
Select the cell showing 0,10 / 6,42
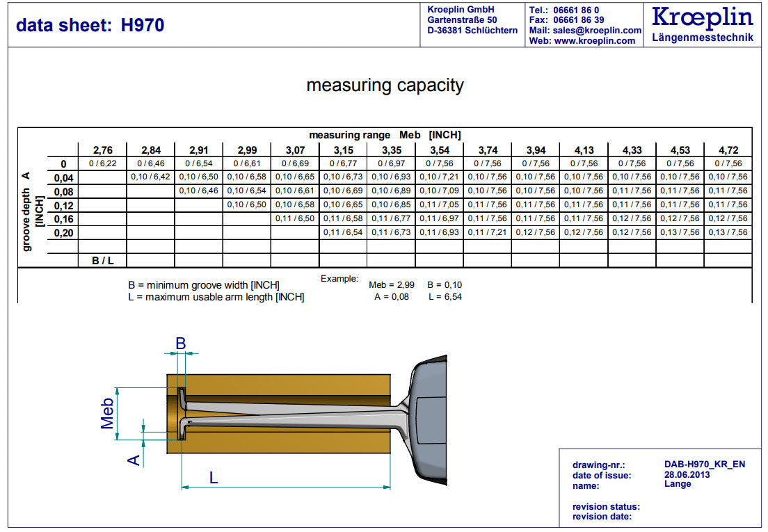pos(150,177)
